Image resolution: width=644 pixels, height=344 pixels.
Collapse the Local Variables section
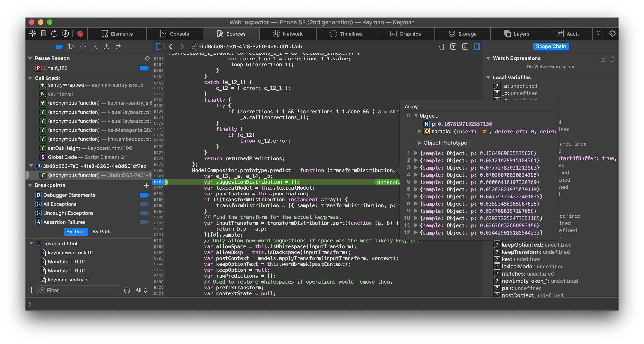click(x=489, y=77)
